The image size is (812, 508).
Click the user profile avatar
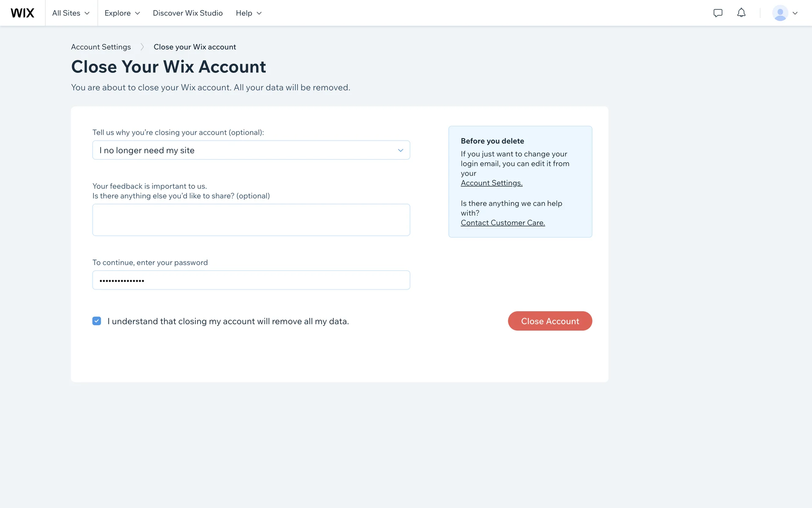(780, 13)
